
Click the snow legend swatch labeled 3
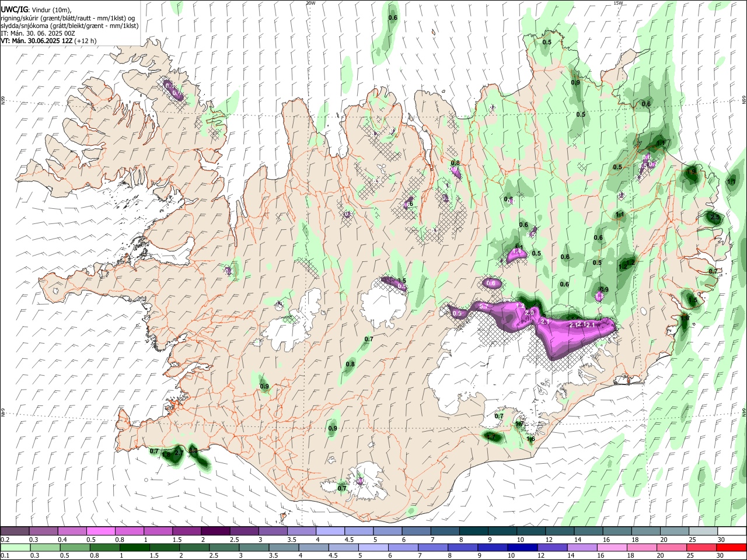[x=273, y=531]
